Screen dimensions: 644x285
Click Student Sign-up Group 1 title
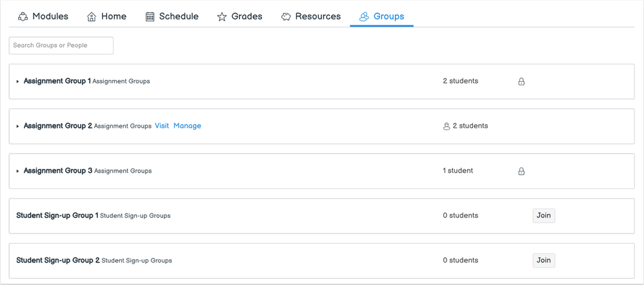(57, 215)
